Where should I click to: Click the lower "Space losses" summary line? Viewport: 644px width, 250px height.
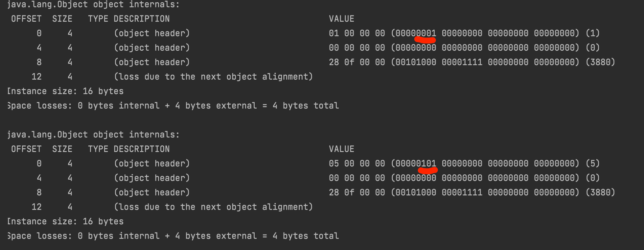[x=173, y=236]
